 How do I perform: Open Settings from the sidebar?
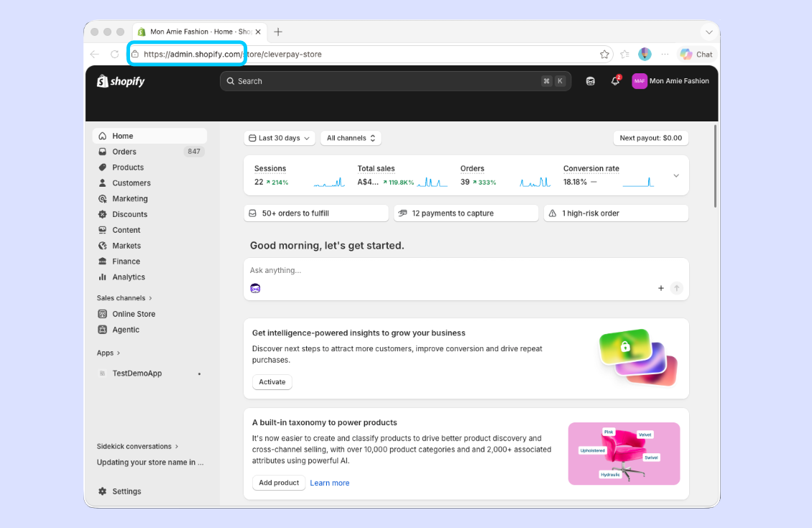tap(149, 491)
